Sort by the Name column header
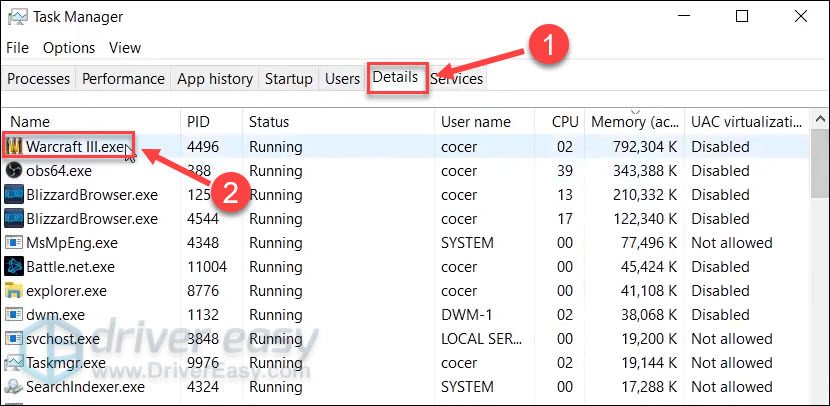Image resolution: width=830 pixels, height=406 pixels. (91, 122)
